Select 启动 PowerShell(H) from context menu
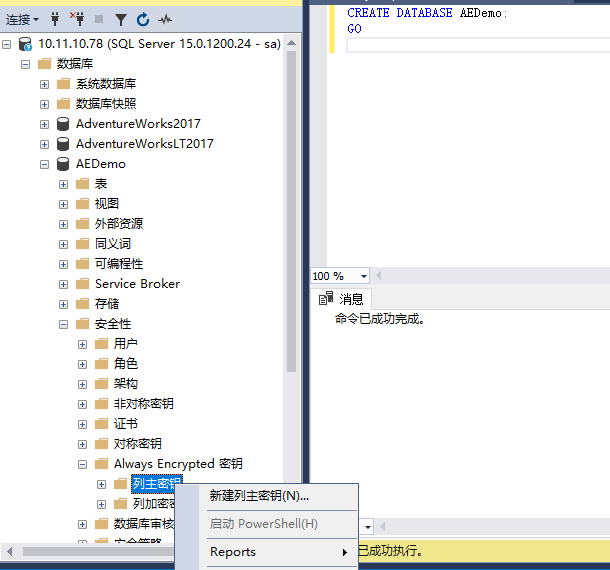The height and width of the screenshot is (570, 610). click(266, 524)
